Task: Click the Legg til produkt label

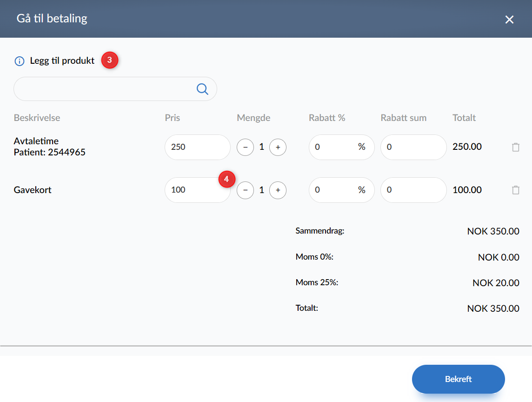Action: pos(62,60)
